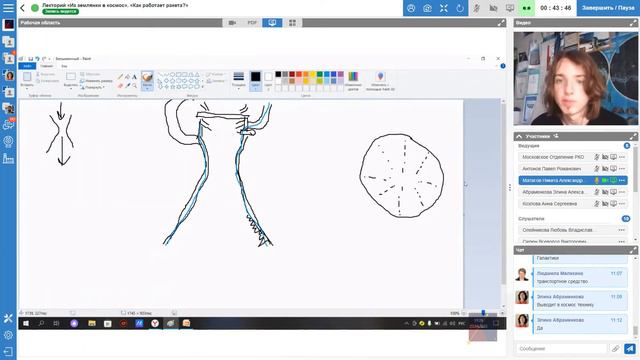The width and height of the screenshot is (640, 360).
Task: Select the Pencil tool in Paint
Action: (120, 77)
